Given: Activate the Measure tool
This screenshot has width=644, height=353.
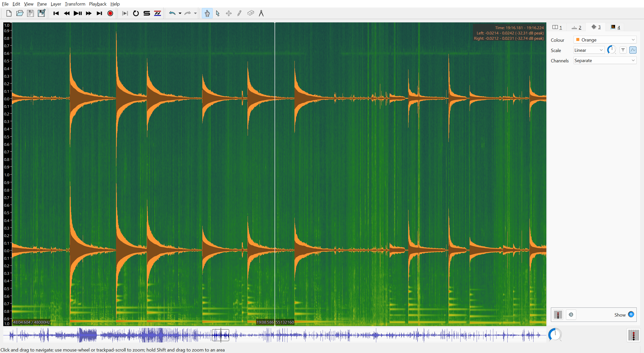Looking at the screenshot, I should [261, 13].
